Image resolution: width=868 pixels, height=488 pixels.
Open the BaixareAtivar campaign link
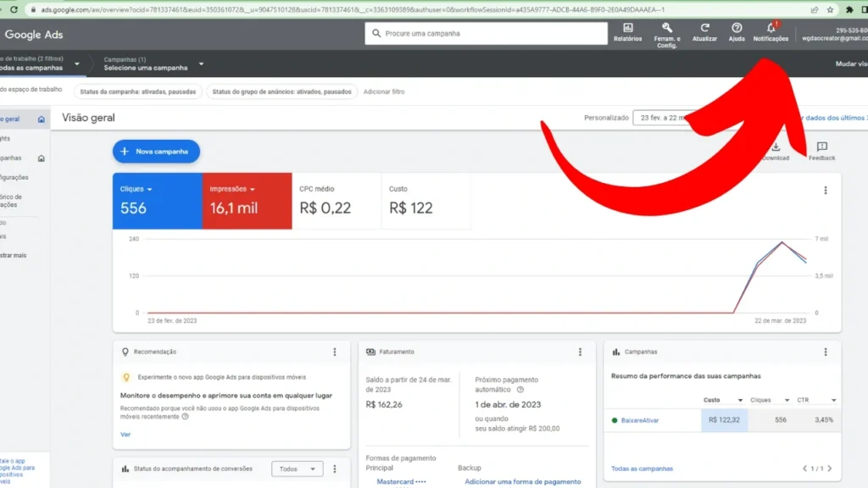(639, 420)
